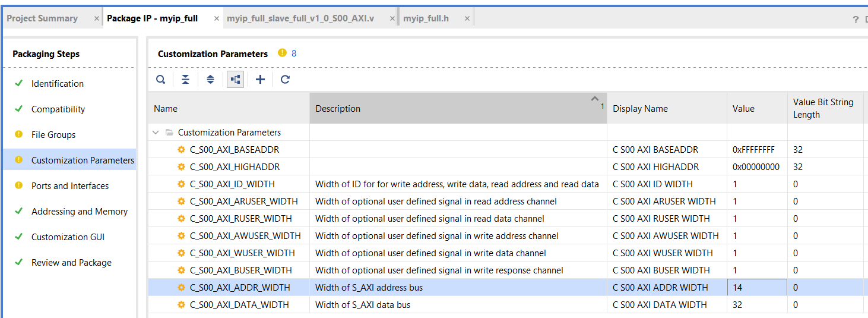This screenshot has height=318, width=868.
Task: Add a new parameter with plus icon
Action: click(x=260, y=80)
